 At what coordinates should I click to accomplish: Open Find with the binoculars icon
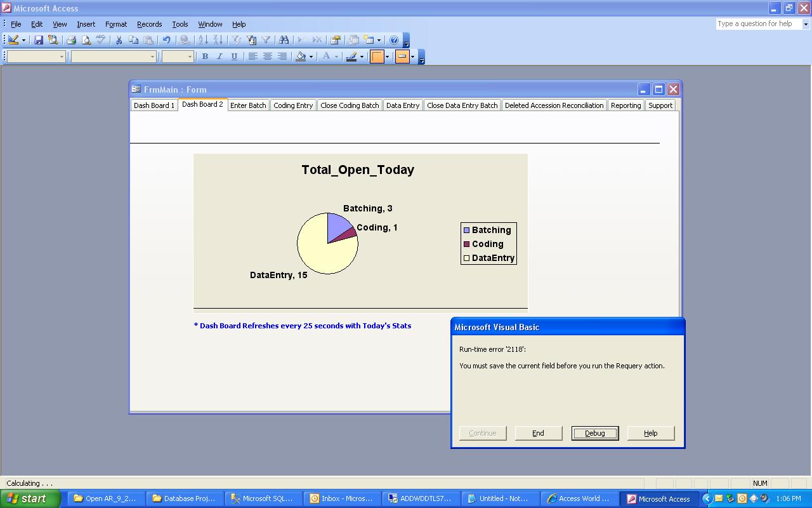point(284,40)
